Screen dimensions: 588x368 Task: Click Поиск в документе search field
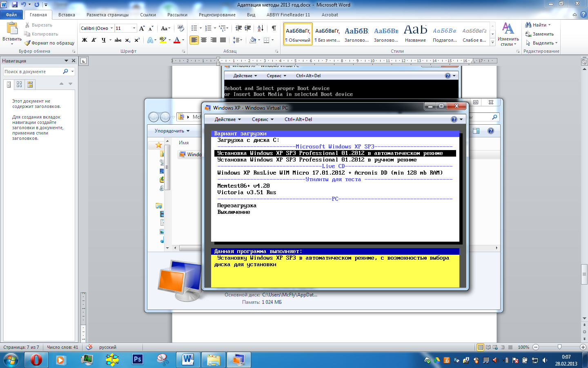(x=33, y=72)
